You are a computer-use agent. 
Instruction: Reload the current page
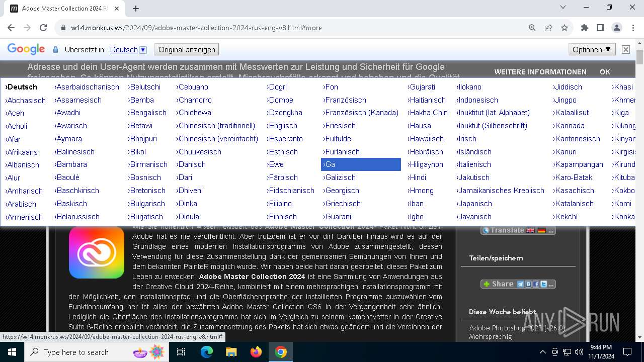(x=43, y=28)
